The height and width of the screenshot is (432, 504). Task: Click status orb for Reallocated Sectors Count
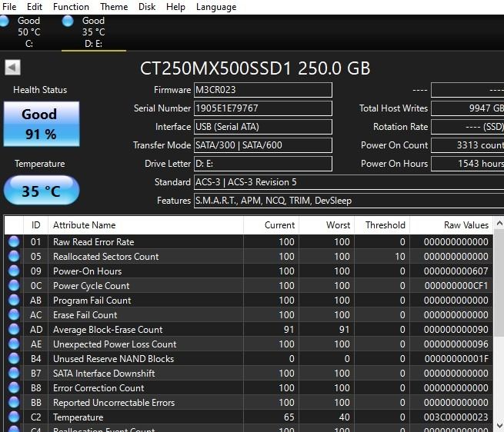click(x=14, y=256)
